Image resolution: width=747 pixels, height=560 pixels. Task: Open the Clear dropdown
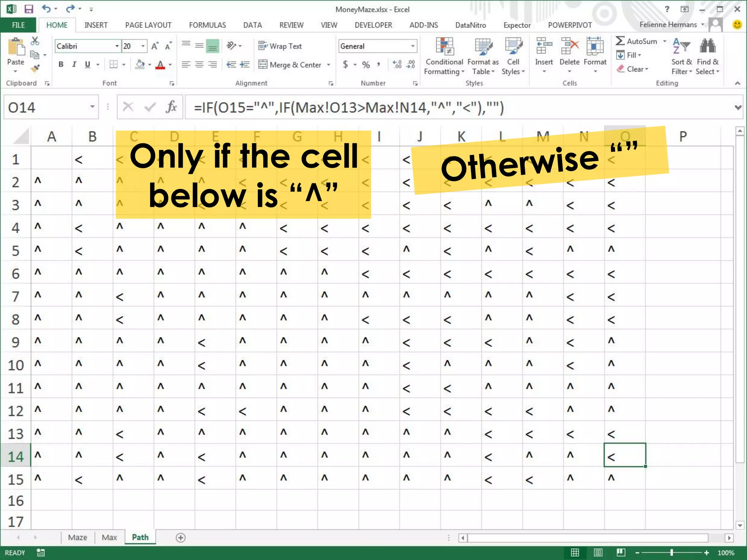tap(632, 69)
